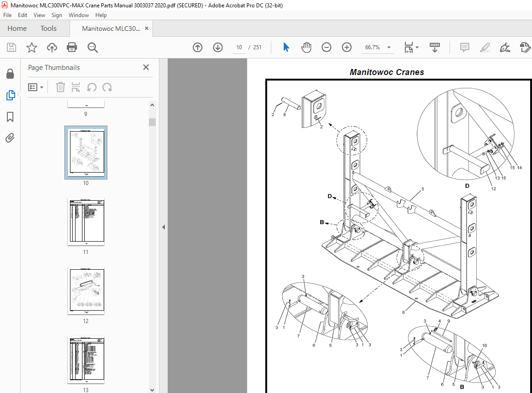Click thumbnail scrollbar down arrow
This screenshot has height=393, width=532.
click(x=152, y=390)
